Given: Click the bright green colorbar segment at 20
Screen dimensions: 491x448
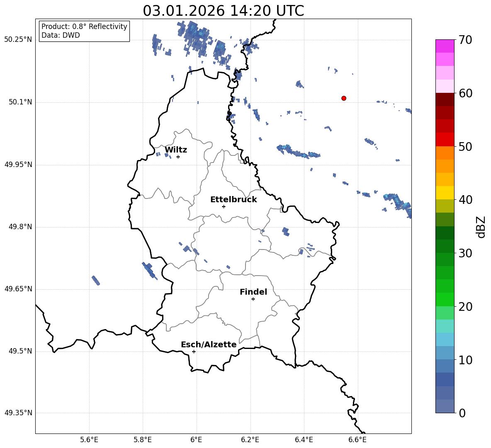Looking at the screenshot, I should coord(445,299).
